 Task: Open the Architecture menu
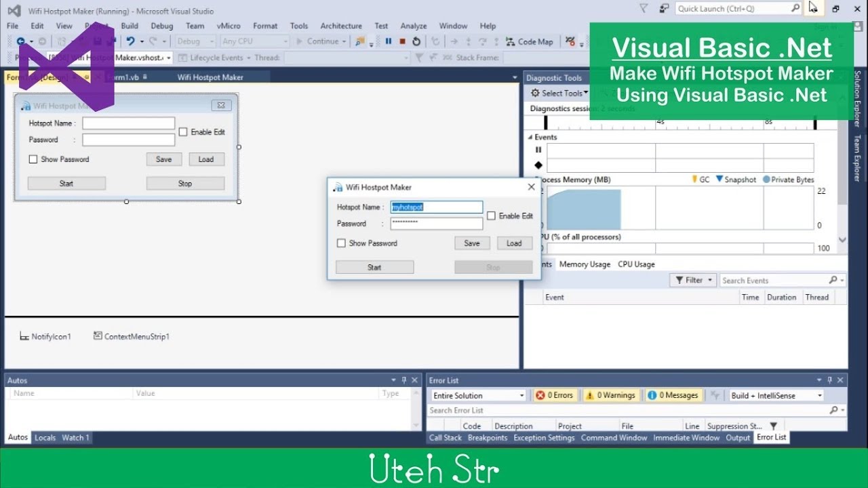(341, 26)
